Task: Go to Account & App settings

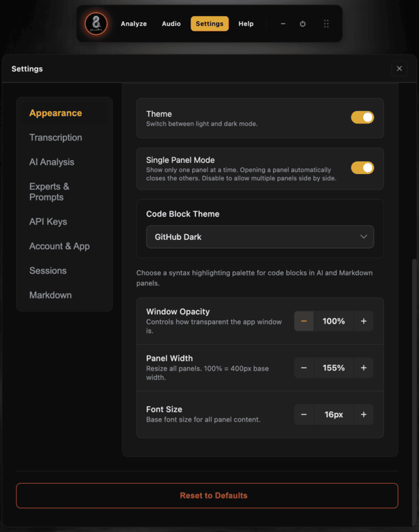Action: pos(64,246)
